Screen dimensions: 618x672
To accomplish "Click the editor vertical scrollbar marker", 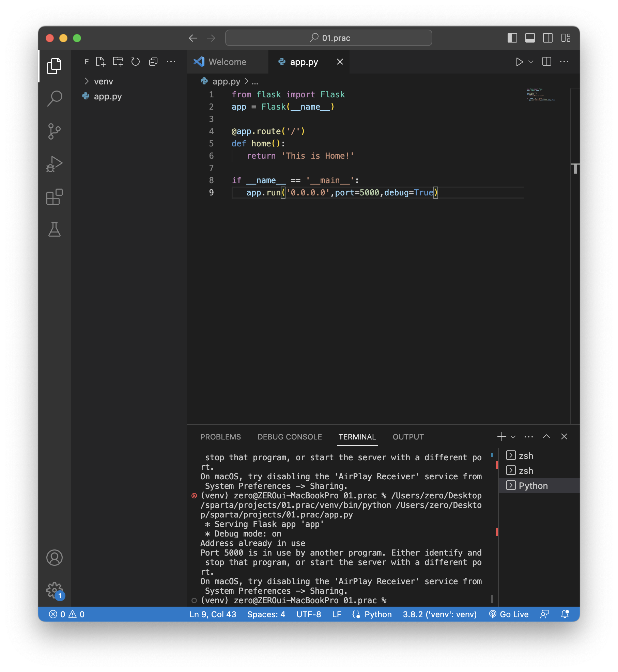I will [x=575, y=169].
